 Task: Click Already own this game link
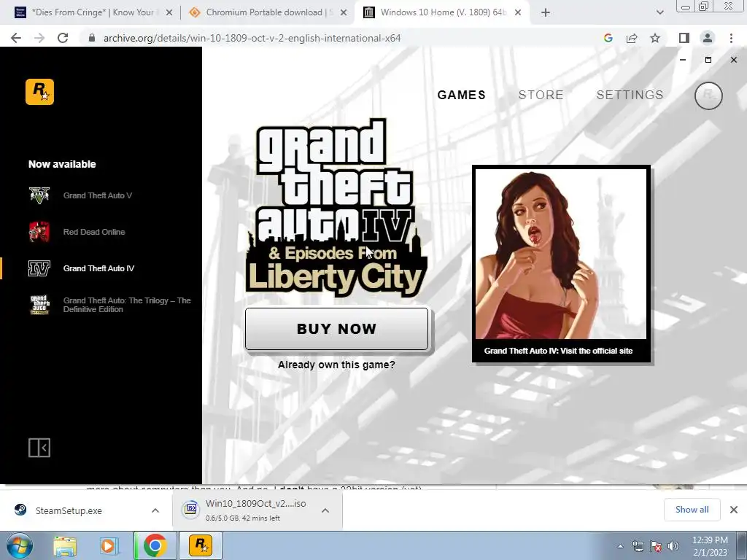pyautogui.click(x=336, y=365)
